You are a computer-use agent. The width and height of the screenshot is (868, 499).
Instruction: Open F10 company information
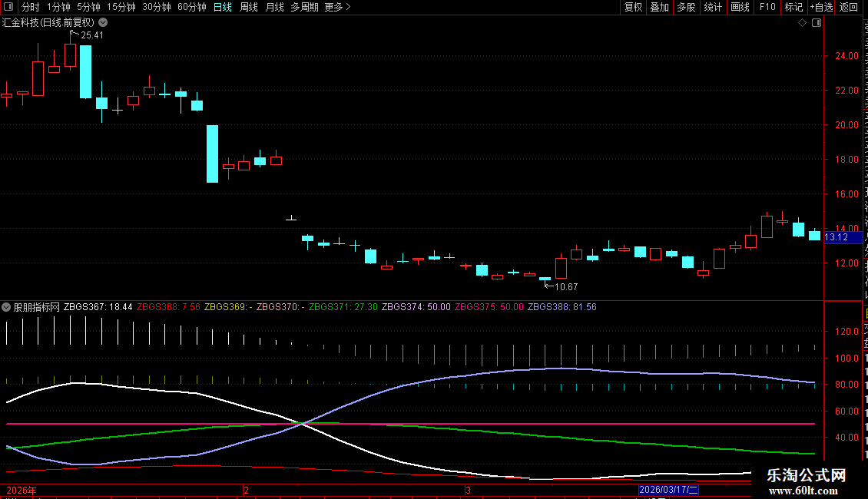(767, 7)
